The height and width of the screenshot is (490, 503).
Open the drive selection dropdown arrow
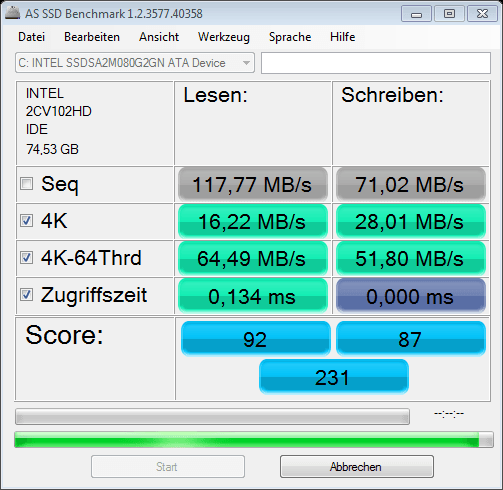pos(246,63)
